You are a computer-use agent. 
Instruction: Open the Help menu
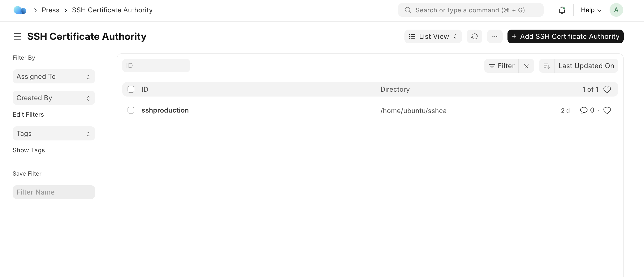[x=591, y=10]
